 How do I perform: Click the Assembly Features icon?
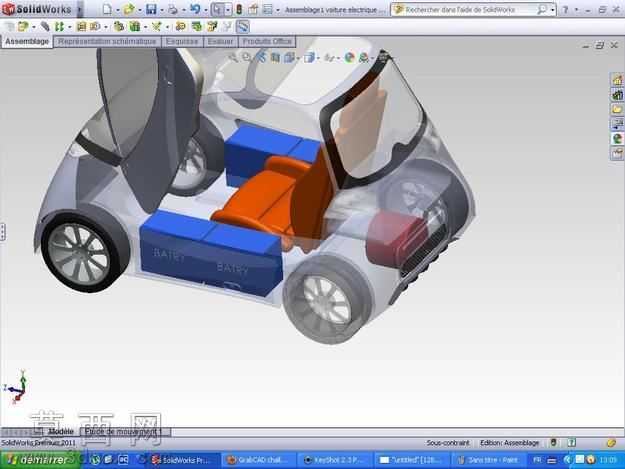click(x=135, y=27)
